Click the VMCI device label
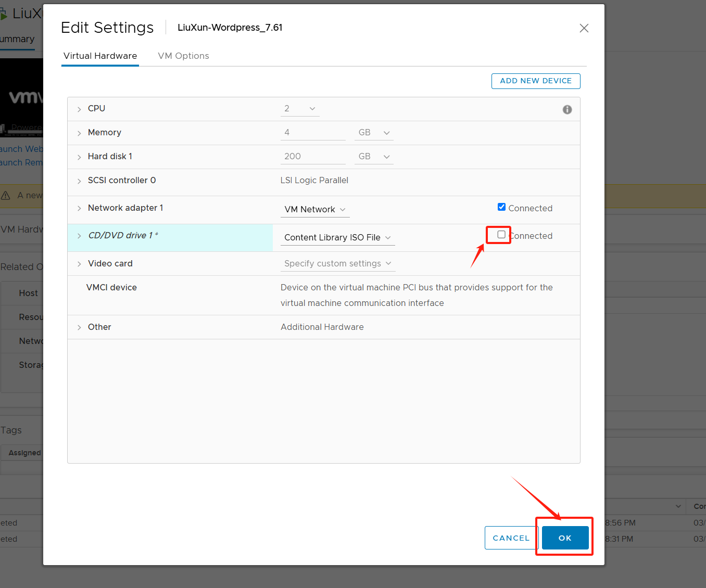This screenshot has height=588, width=706. [x=111, y=287]
